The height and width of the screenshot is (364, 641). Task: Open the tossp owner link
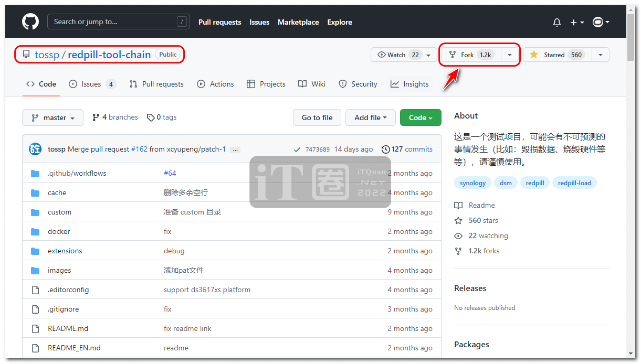point(47,55)
